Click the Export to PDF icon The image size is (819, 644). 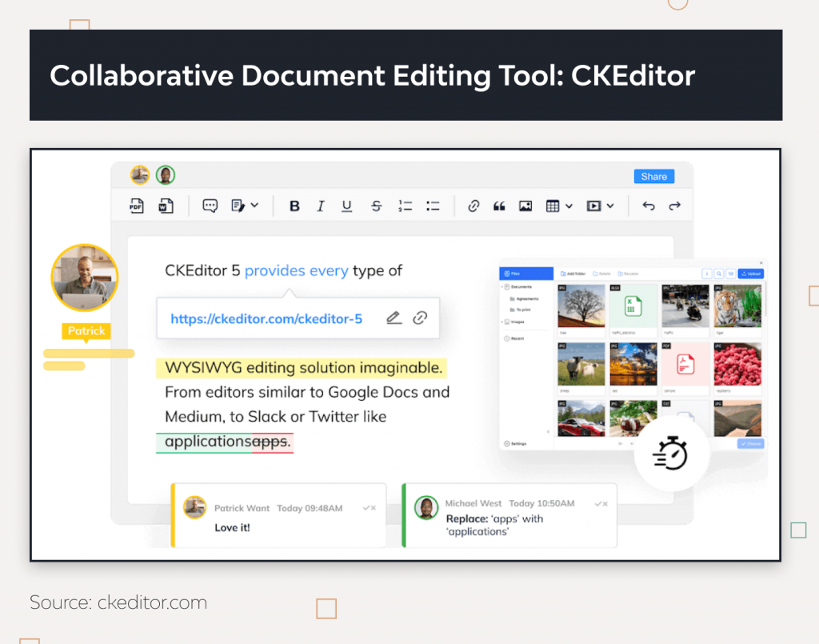click(x=136, y=206)
